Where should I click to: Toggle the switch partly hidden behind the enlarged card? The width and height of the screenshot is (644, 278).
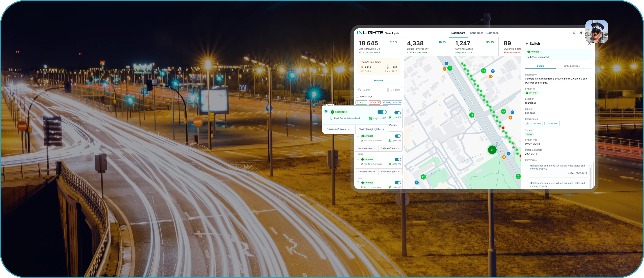point(397,113)
